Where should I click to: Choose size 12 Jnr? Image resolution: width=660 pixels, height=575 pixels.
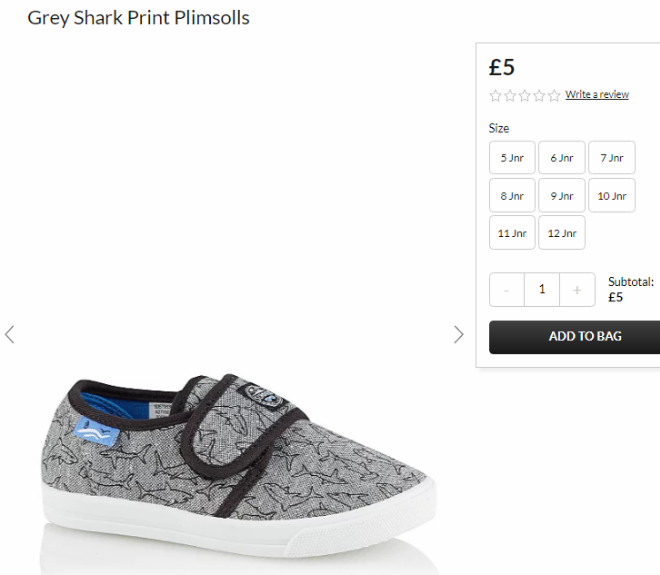point(562,233)
